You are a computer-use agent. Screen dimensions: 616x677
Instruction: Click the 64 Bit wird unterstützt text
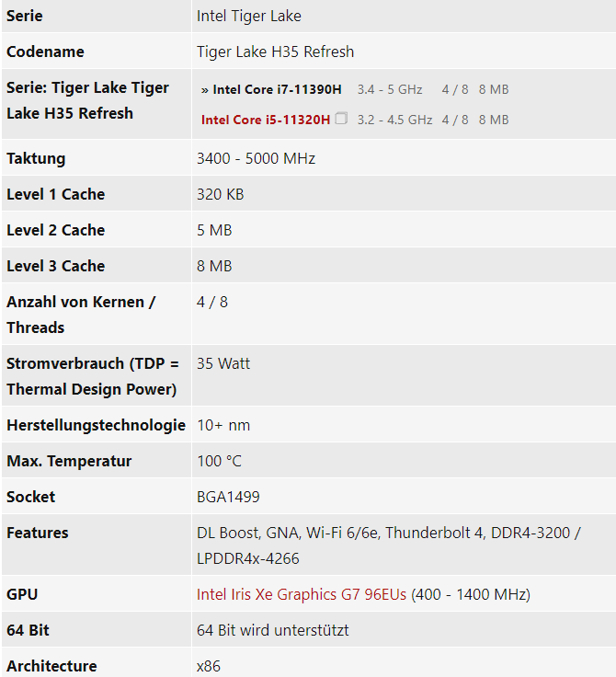pos(272,630)
